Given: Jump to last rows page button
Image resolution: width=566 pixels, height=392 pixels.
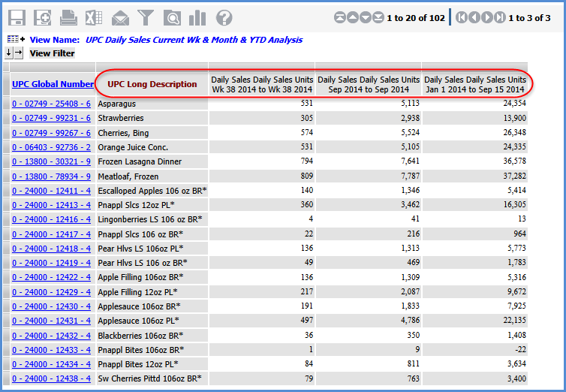Looking at the screenshot, I should 378,18.
